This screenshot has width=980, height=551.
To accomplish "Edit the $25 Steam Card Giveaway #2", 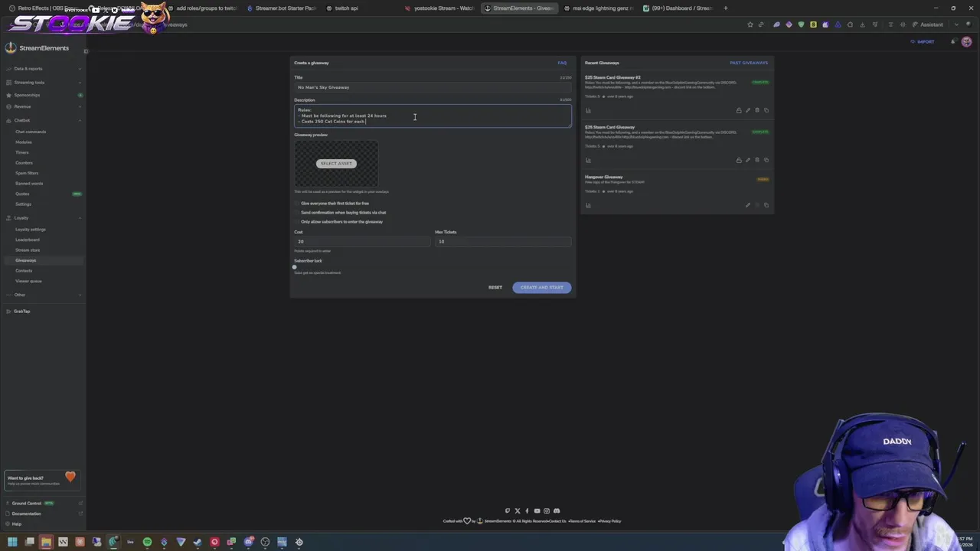I will click(x=748, y=110).
